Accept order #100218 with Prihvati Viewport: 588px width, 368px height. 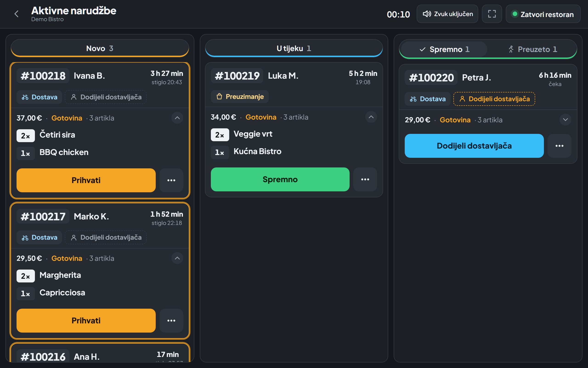(x=86, y=180)
